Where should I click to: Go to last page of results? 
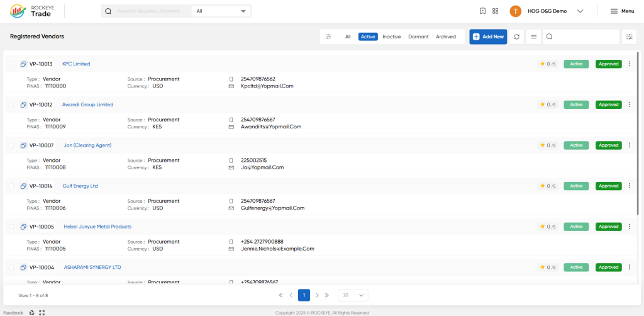(x=327, y=295)
